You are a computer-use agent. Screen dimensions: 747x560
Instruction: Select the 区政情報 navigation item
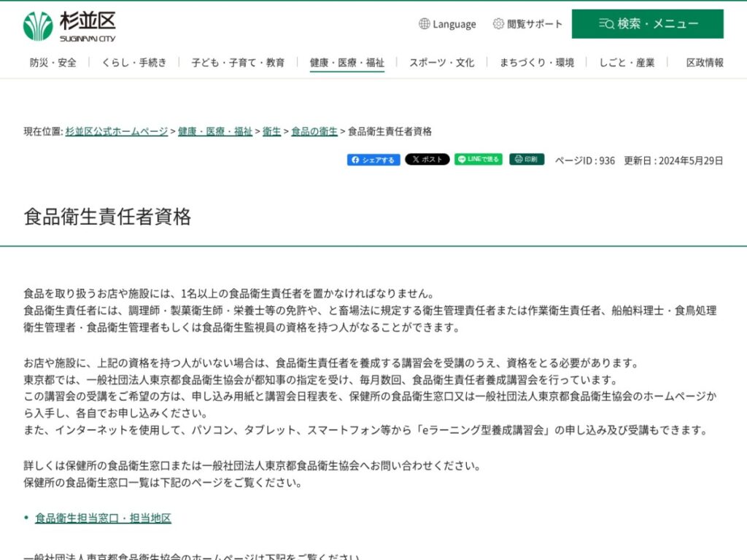click(705, 63)
